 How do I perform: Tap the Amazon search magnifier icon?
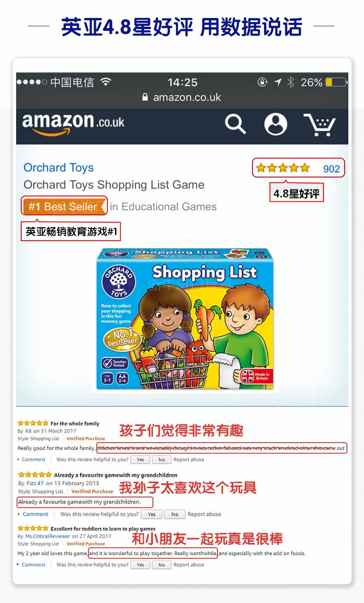click(235, 124)
